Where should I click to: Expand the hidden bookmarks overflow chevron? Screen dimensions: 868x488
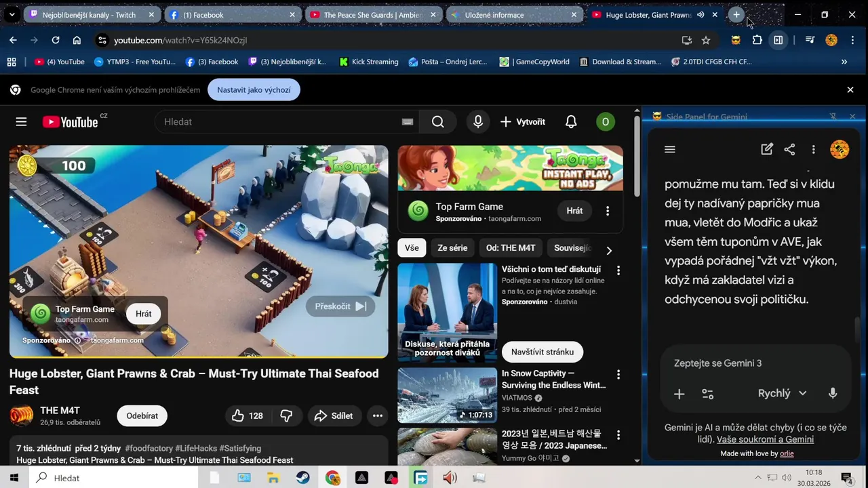(844, 62)
